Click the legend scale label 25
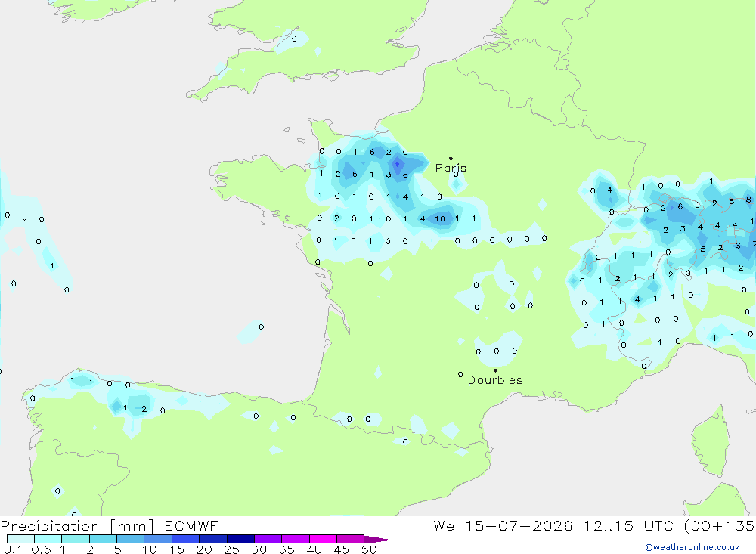 coord(231,549)
